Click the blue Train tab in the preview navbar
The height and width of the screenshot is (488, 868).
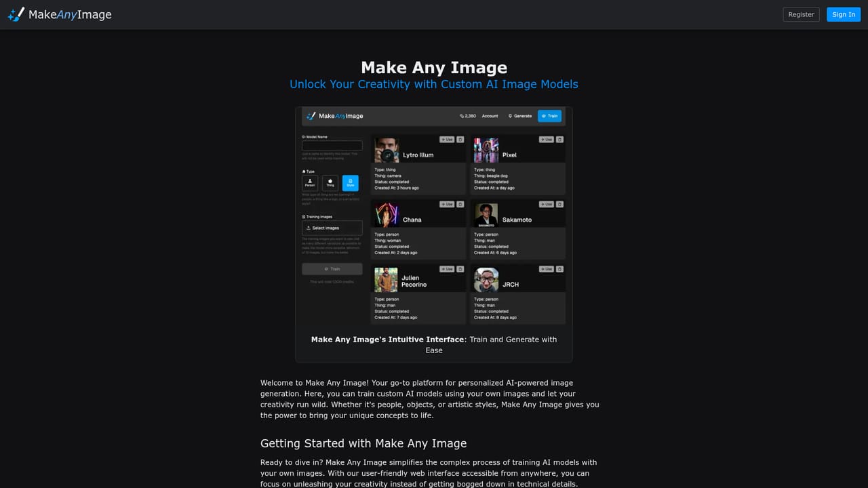[550, 116]
